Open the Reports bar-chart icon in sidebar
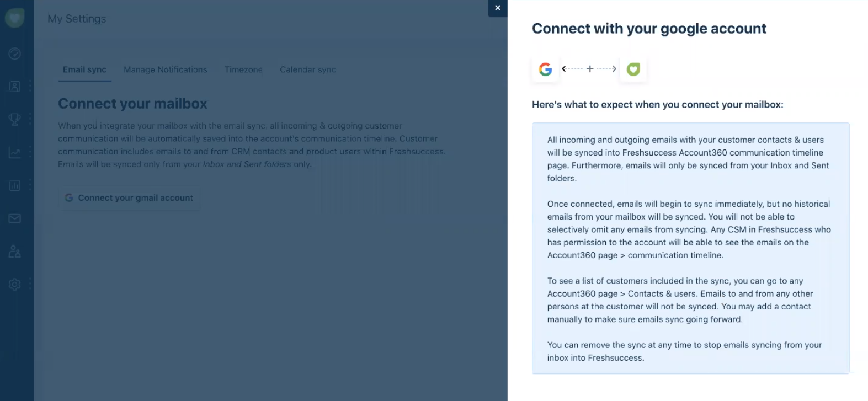 (x=14, y=185)
